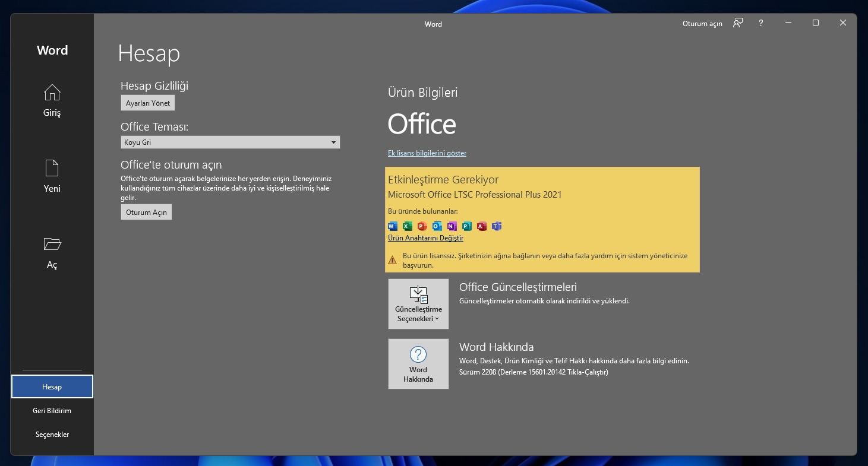Open the Office Teması dropdown showing Koyu Gri
The image size is (868, 466).
(231, 142)
